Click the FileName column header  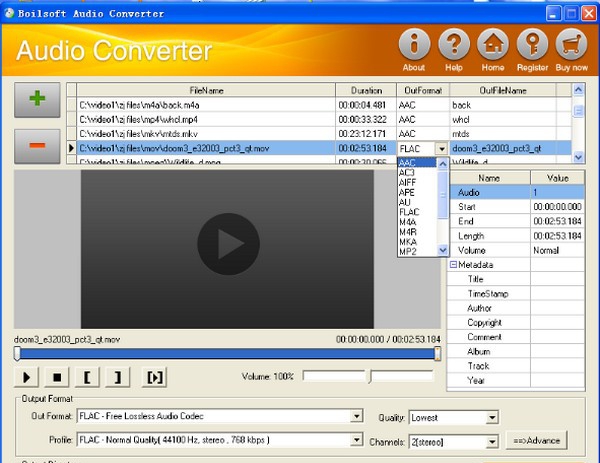point(206,90)
